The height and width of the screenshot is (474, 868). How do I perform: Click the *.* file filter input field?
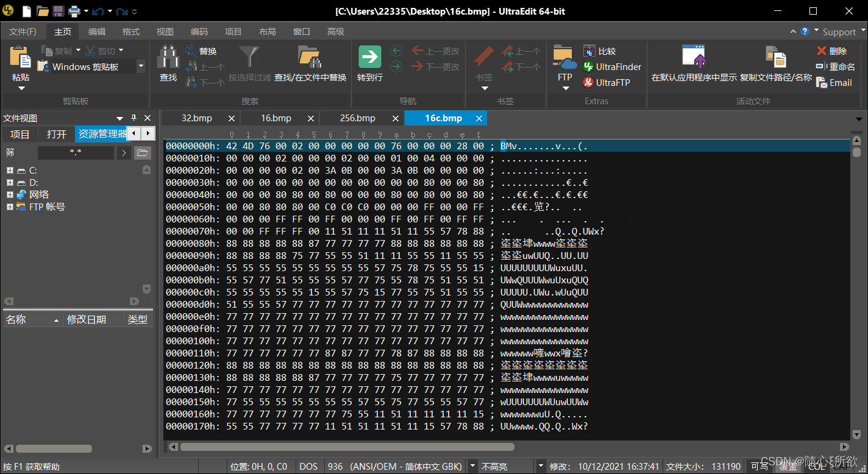pos(76,152)
